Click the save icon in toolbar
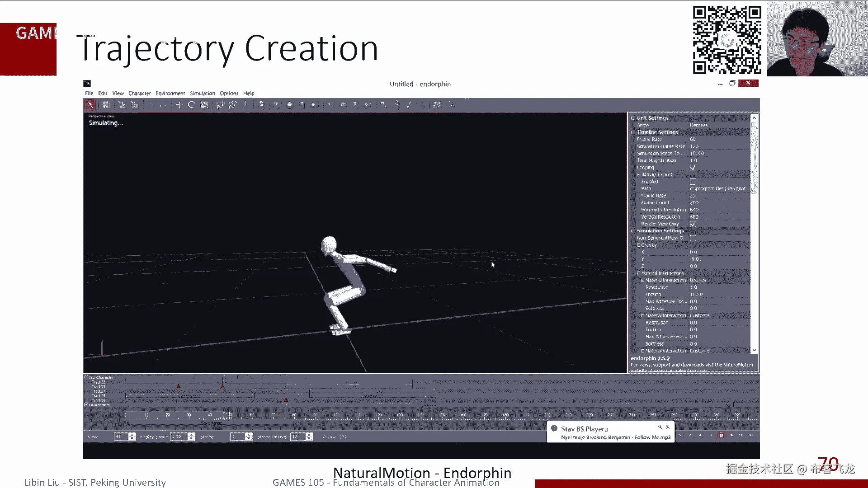 click(x=106, y=105)
